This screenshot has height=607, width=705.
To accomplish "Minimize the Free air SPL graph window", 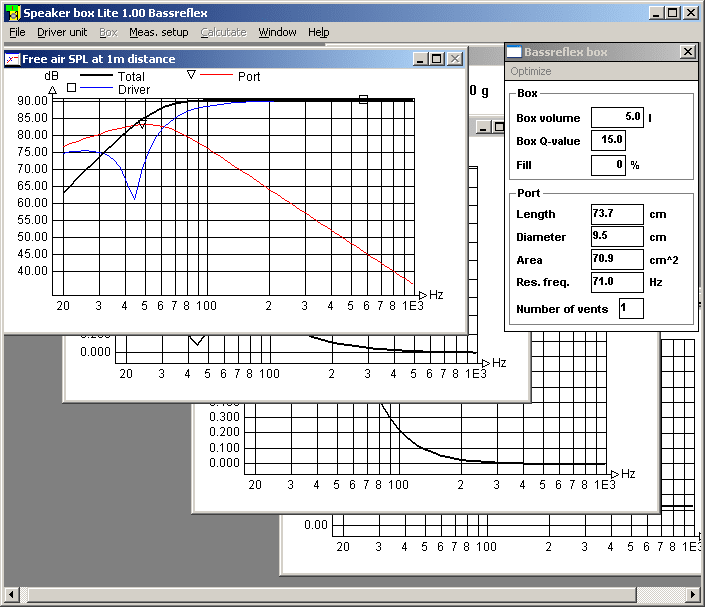I will [420, 59].
